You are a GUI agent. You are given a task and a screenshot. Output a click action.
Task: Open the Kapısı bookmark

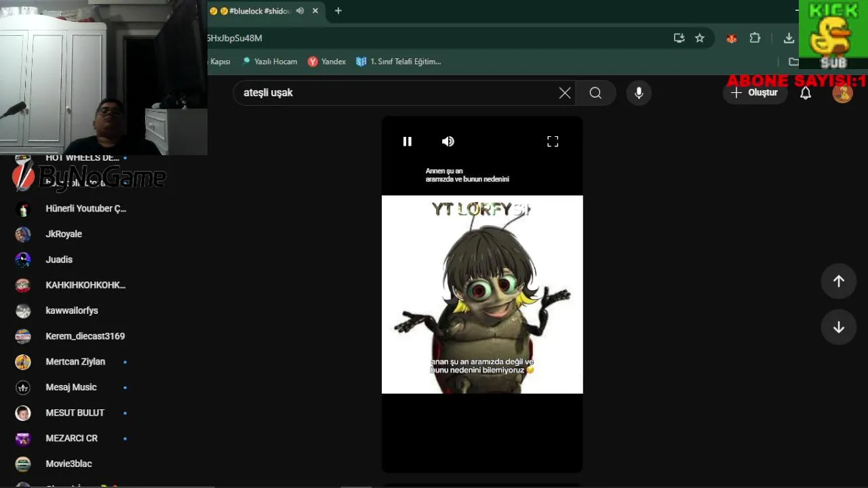[x=220, y=62]
